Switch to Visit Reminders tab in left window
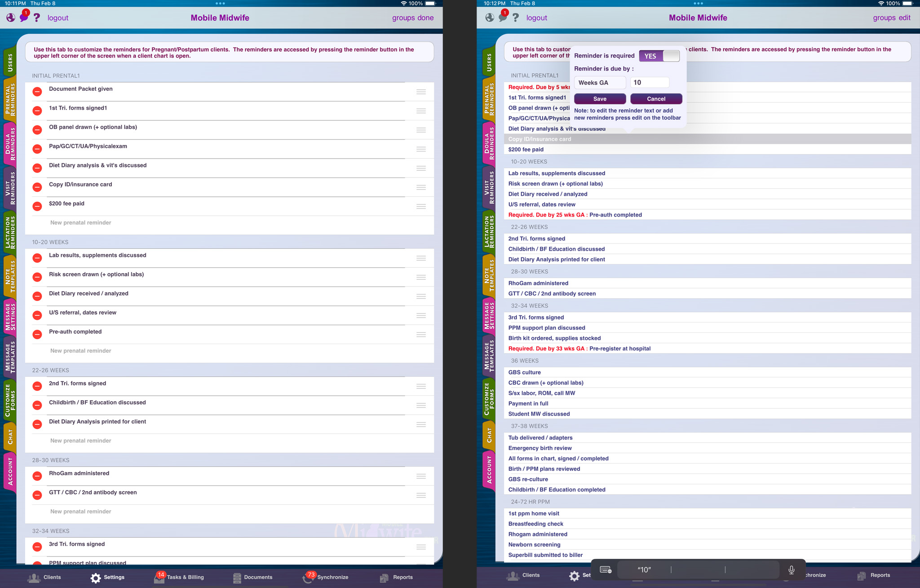This screenshot has height=588, width=920. coord(9,187)
